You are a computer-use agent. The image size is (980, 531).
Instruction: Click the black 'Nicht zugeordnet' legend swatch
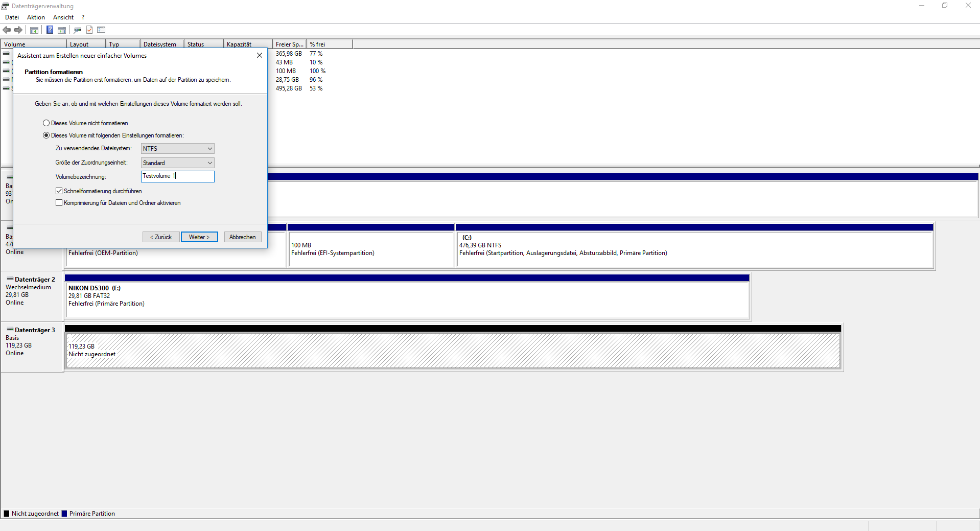pos(7,514)
